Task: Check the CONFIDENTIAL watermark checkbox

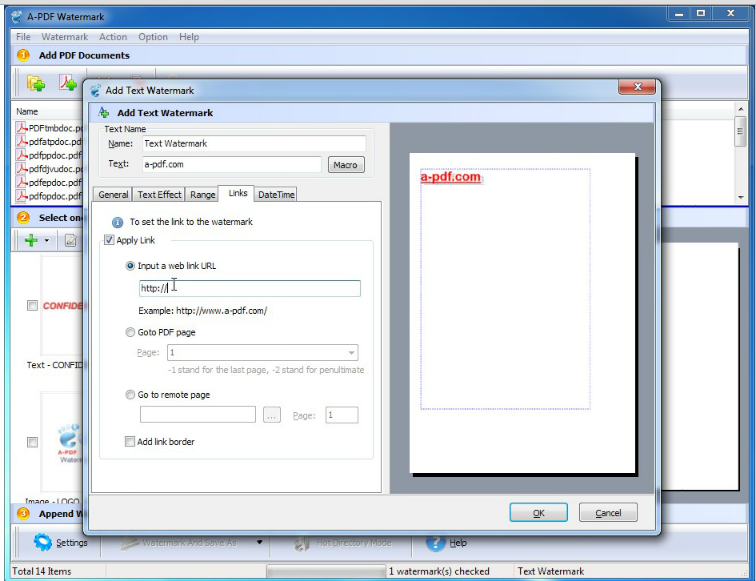Action: coord(32,306)
